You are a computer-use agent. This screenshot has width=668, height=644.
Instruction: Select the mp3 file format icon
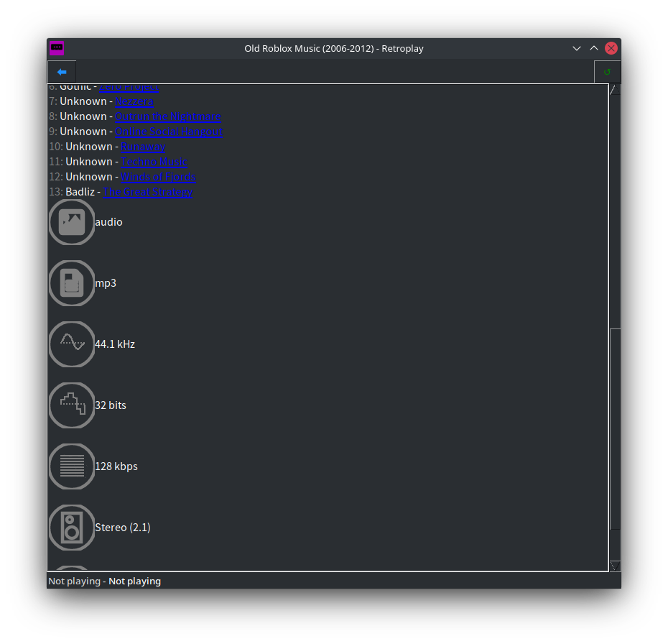(x=72, y=283)
